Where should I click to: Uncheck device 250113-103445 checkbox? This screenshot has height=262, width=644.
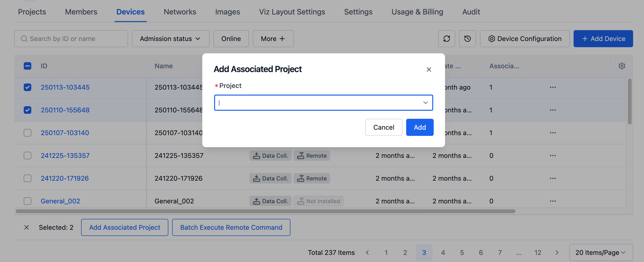click(x=28, y=87)
